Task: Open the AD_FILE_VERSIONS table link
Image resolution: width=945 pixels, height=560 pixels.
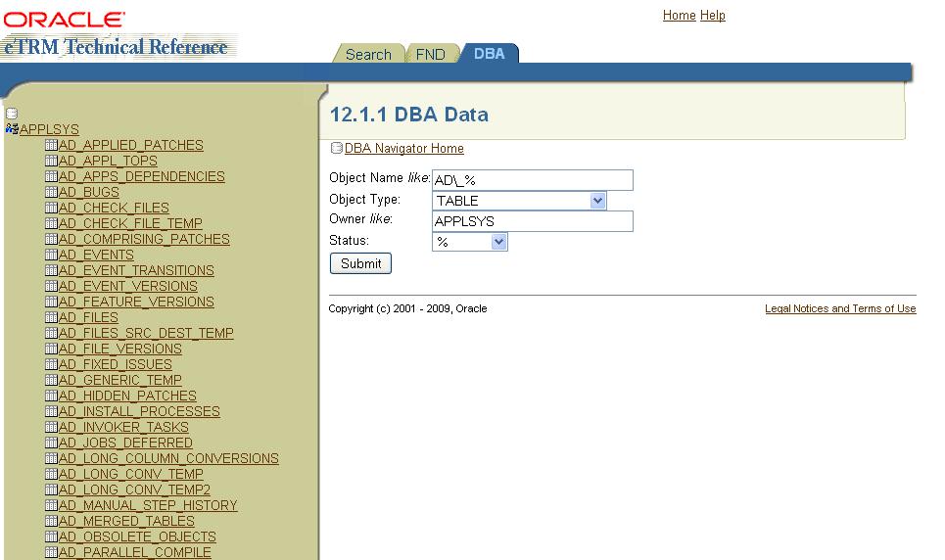Action: tap(119, 349)
